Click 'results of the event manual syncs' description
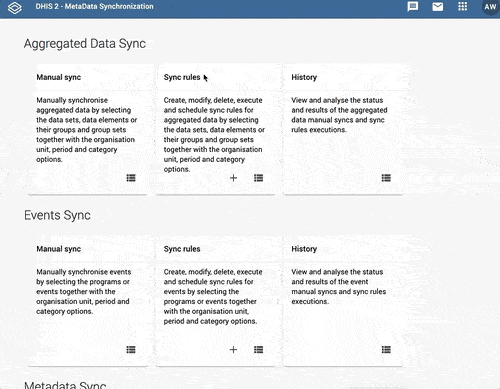 (339, 287)
